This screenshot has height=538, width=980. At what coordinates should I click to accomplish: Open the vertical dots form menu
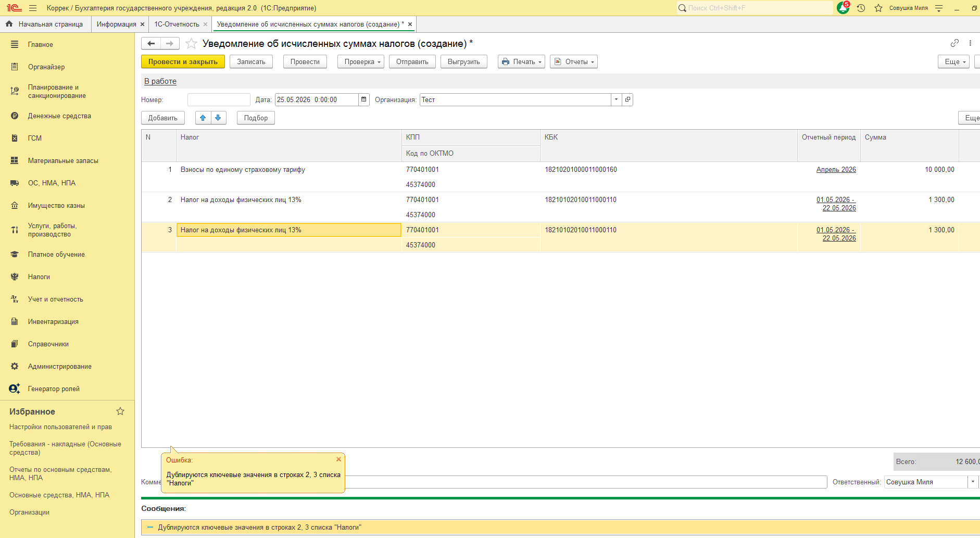click(970, 43)
